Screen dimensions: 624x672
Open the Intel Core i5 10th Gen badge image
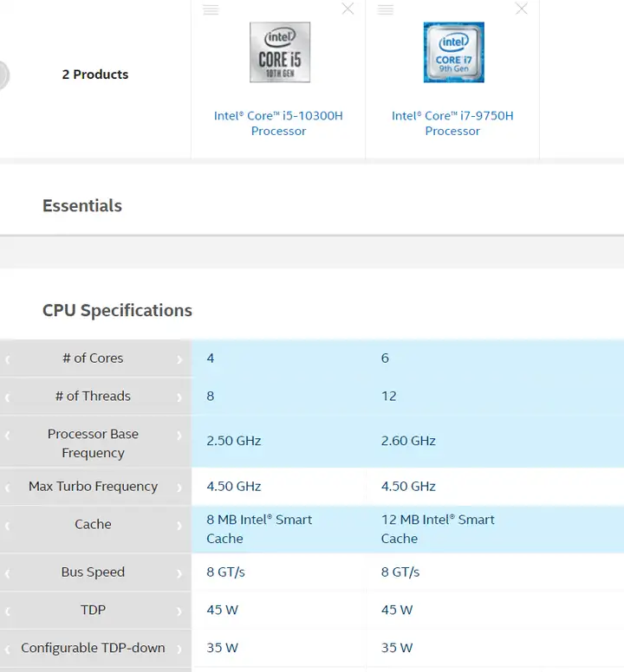(x=280, y=52)
